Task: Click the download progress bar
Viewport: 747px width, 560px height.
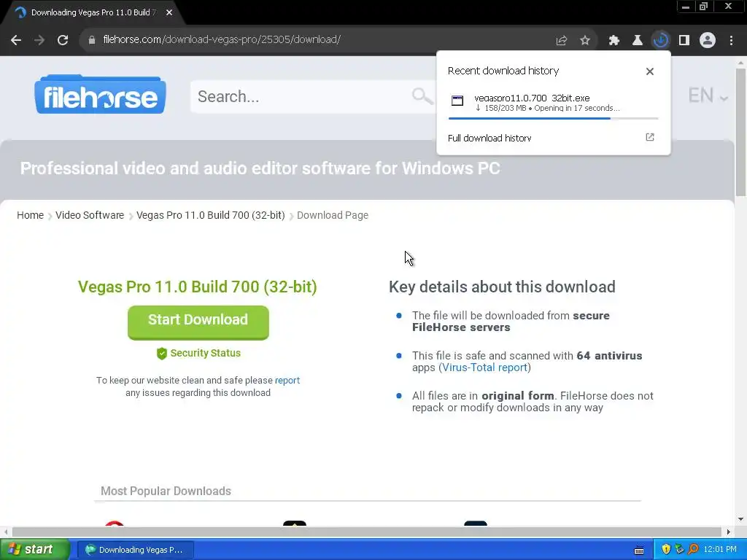Action: point(553,118)
